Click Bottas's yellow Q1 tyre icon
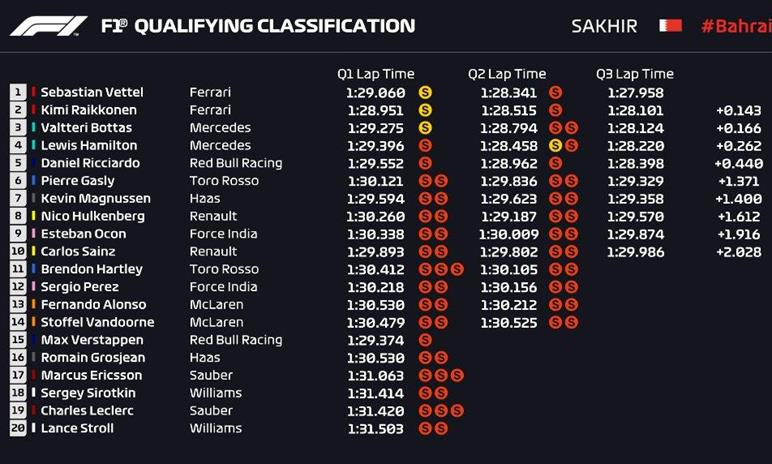The height and width of the screenshot is (464, 772). coord(425,128)
